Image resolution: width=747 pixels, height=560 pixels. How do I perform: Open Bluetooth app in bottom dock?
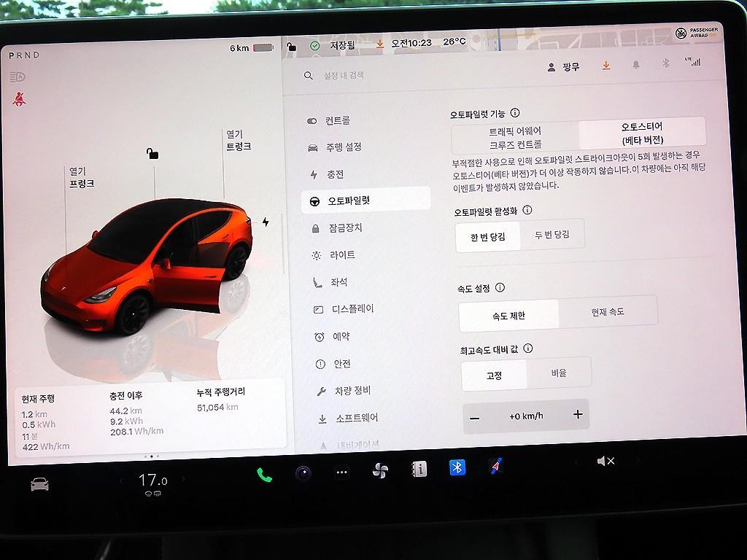coord(457,467)
